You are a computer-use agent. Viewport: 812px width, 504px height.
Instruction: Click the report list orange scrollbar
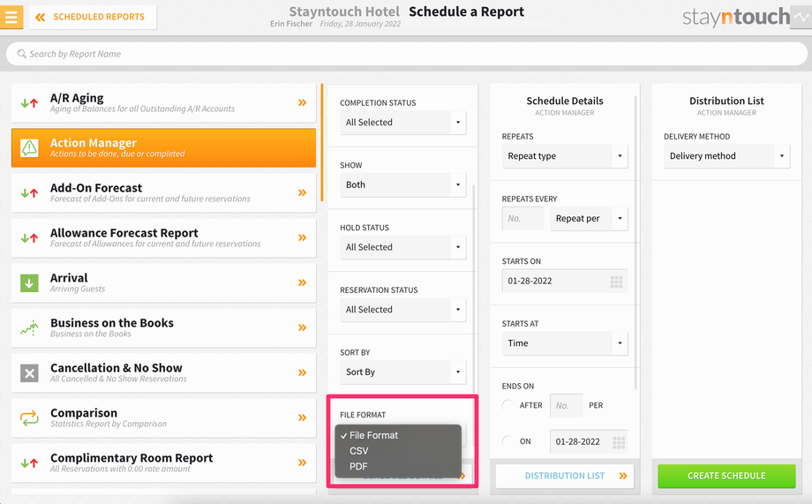click(321, 142)
